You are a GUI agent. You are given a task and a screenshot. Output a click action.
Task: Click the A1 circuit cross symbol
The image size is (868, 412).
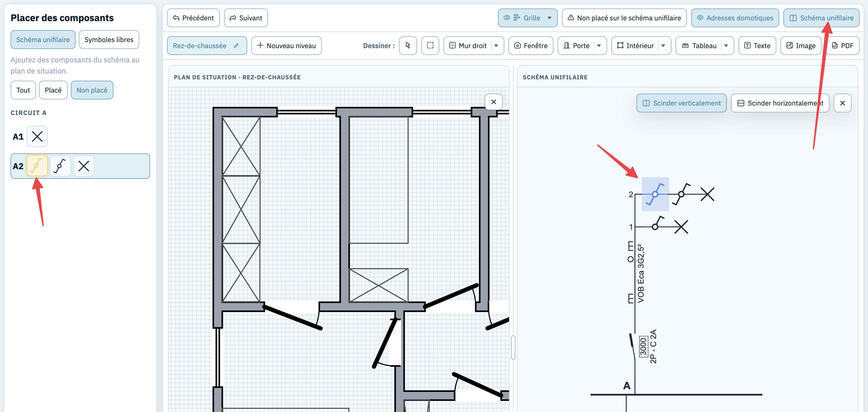click(x=37, y=136)
